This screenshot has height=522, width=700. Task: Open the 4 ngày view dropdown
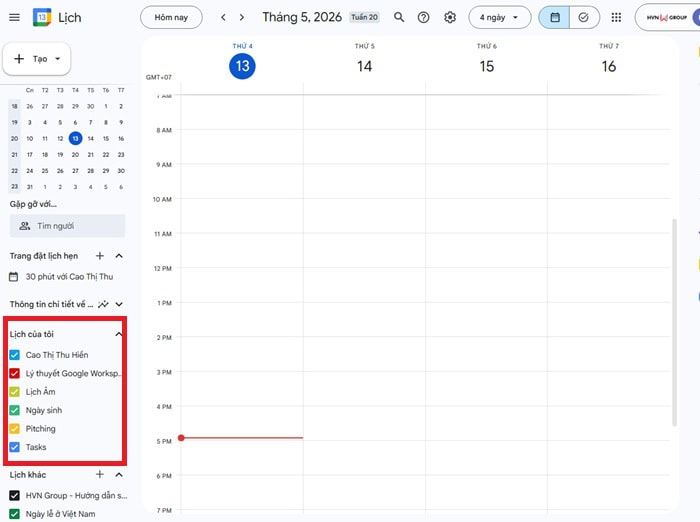500,17
